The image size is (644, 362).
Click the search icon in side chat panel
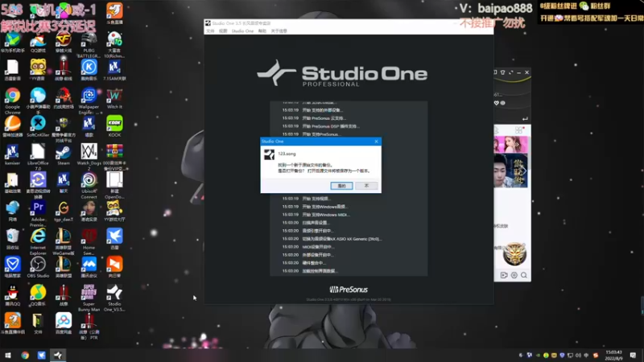tap(524, 275)
